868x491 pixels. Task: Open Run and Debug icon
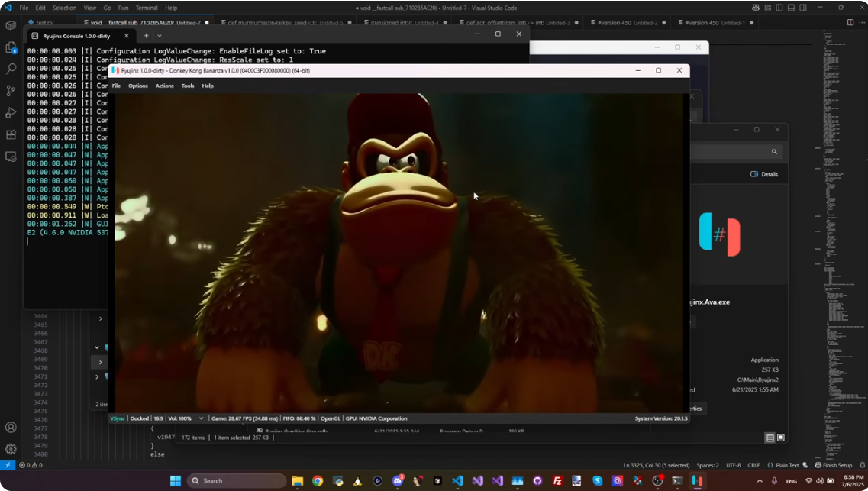[11, 113]
